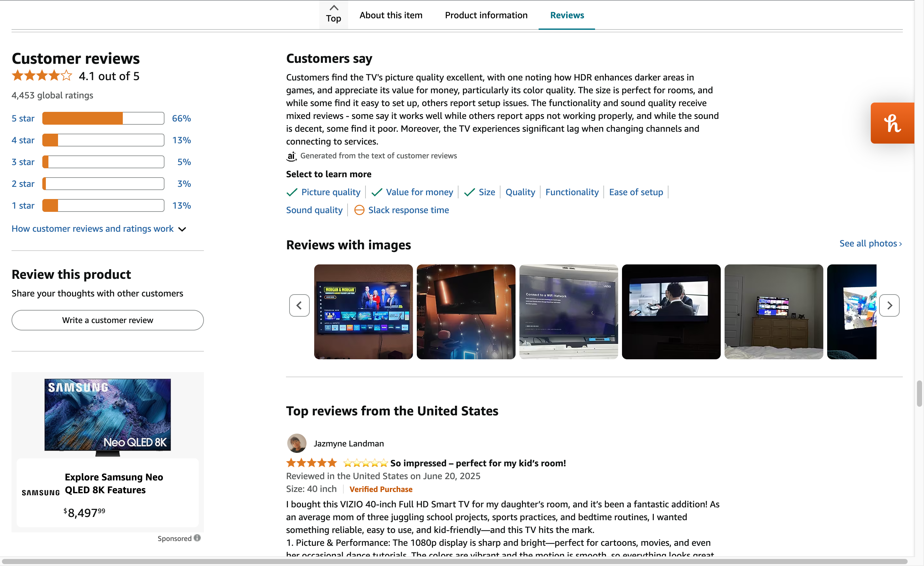
Task: Select the Functionality topic
Action: coord(572,192)
